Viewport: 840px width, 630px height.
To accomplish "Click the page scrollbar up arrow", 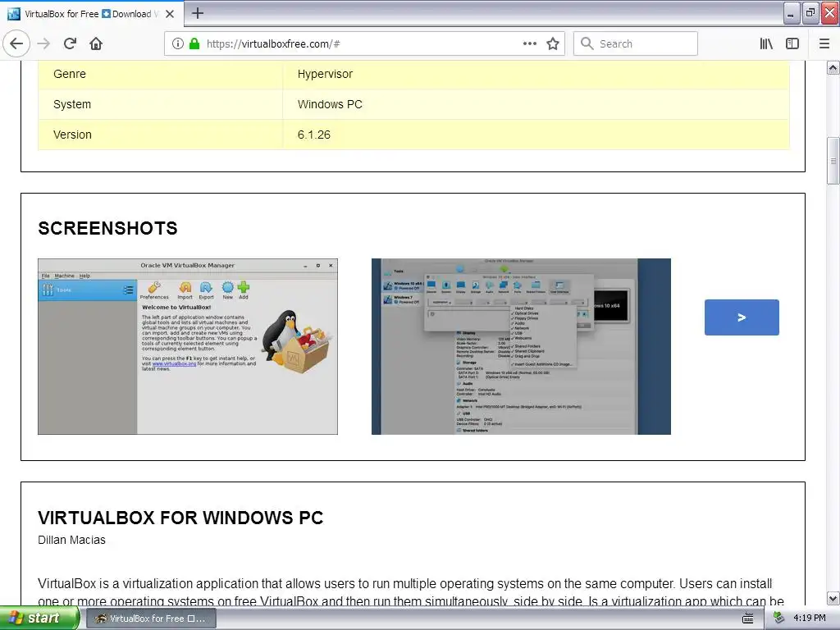I will tap(833, 68).
